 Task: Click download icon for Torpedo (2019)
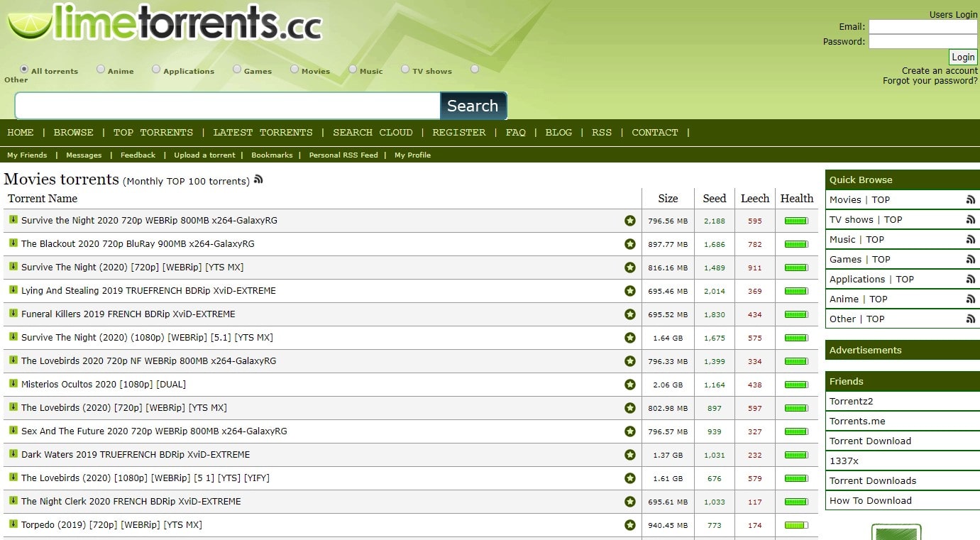pos(13,524)
